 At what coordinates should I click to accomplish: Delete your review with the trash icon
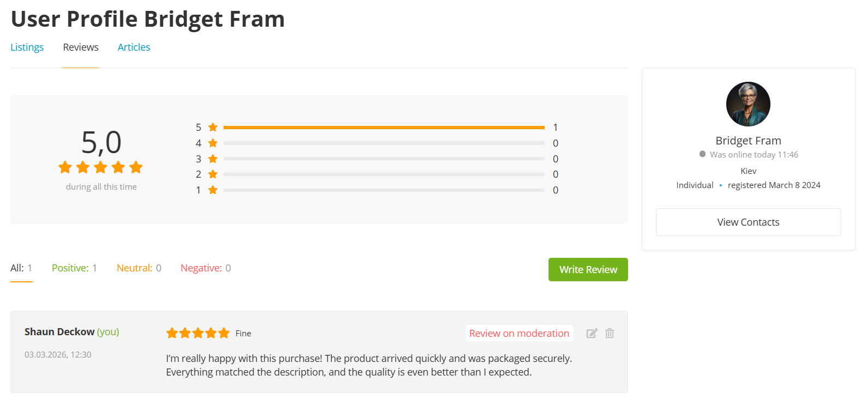[x=610, y=333]
